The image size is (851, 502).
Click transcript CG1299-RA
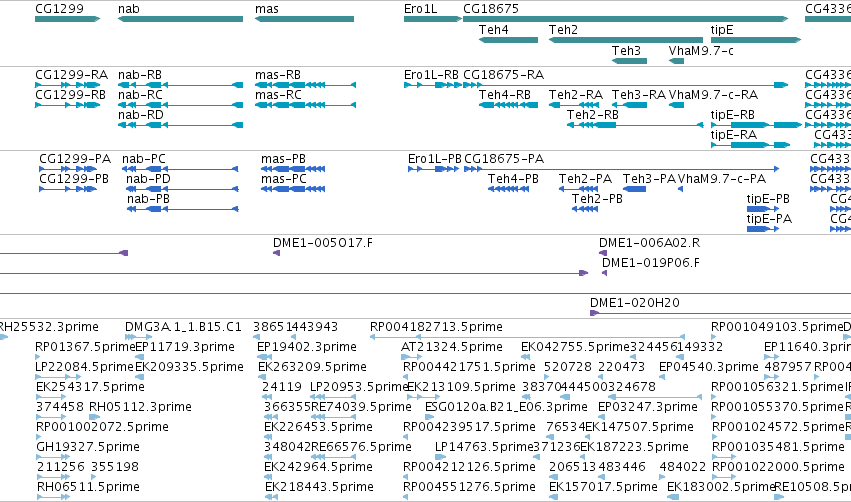click(x=72, y=75)
